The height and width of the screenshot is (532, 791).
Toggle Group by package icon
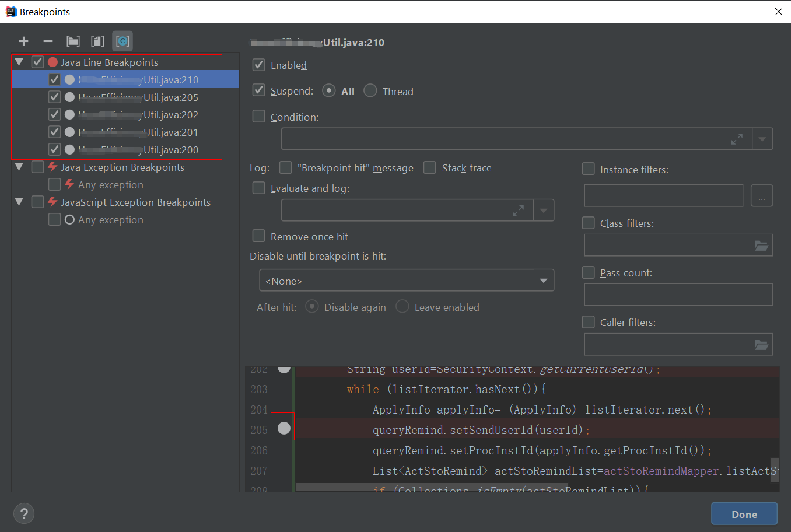pos(73,41)
